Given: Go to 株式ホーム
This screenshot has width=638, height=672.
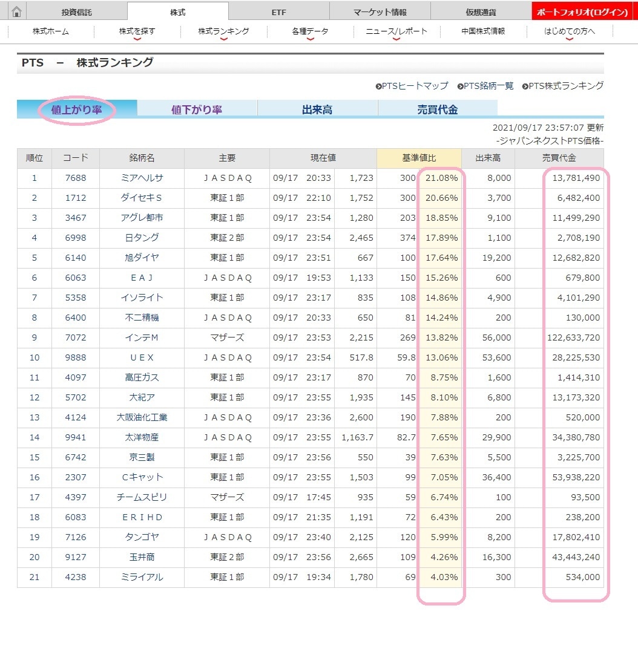Looking at the screenshot, I should pyautogui.click(x=51, y=31).
